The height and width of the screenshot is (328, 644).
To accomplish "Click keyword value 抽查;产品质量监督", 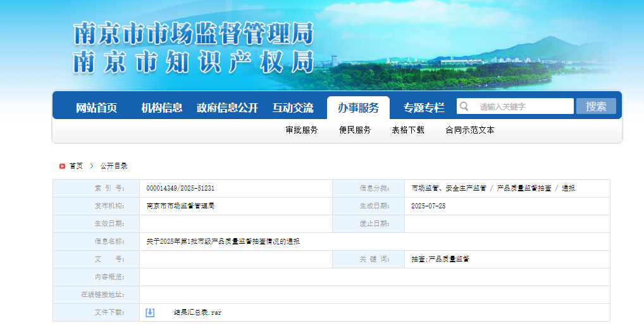I will tap(440, 259).
